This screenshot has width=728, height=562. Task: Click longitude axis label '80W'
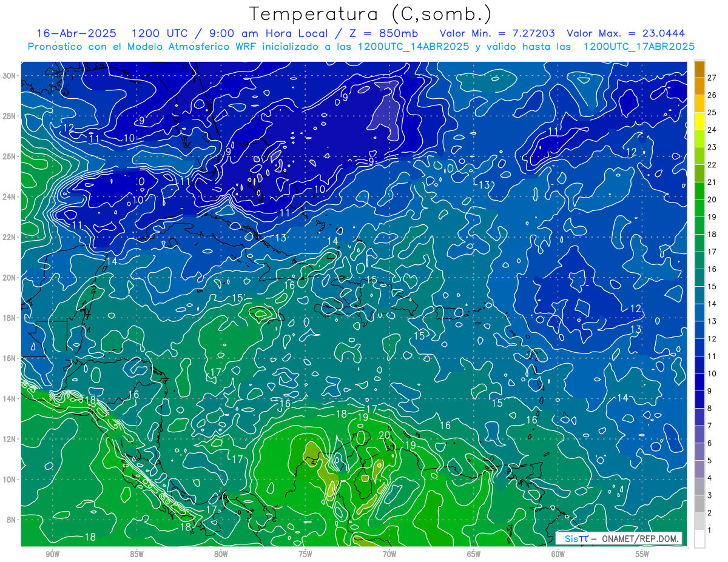click(x=221, y=554)
